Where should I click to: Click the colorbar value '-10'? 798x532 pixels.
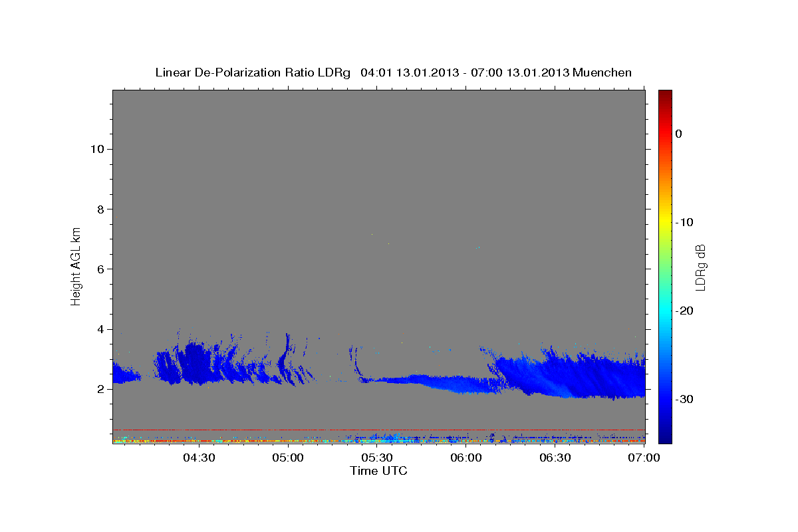684,222
